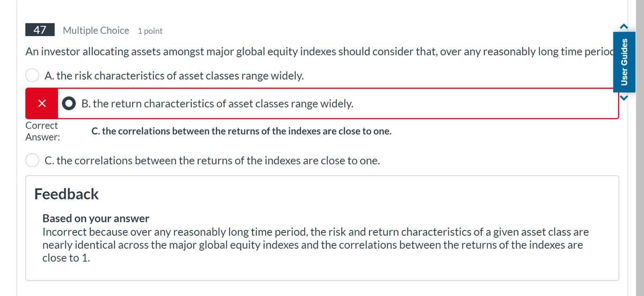The width and height of the screenshot is (644, 296).
Task: Click the up chevron above User Guides
Action: (624, 25)
